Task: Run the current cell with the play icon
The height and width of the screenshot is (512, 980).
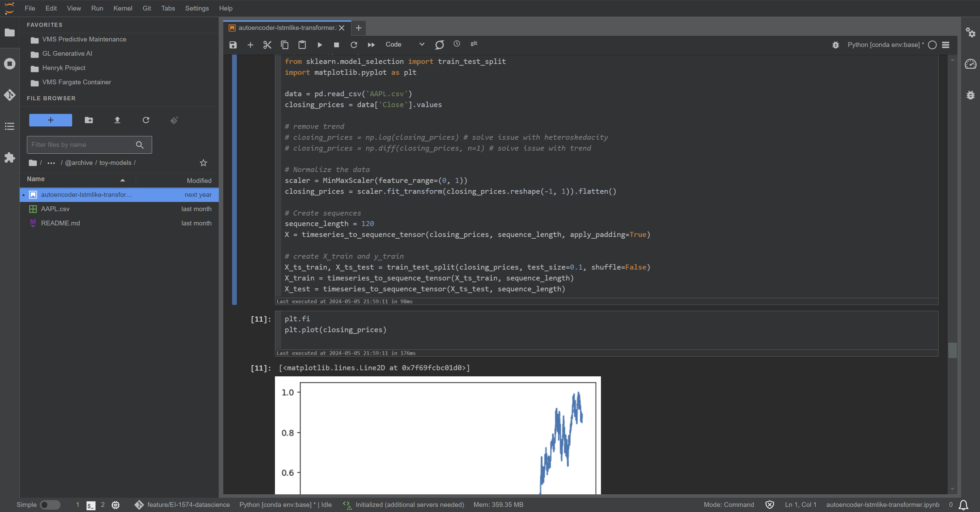Action: [x=320, y=45]
